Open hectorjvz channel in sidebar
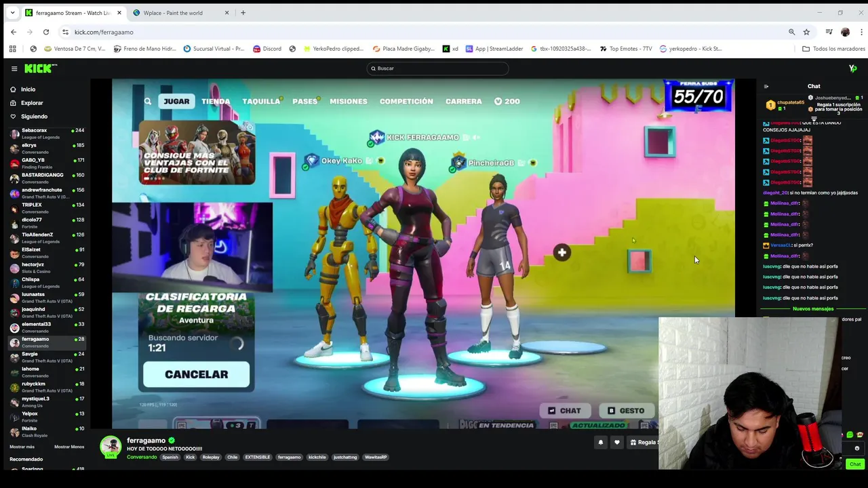The image size is (868, 488). pos(46,267)
